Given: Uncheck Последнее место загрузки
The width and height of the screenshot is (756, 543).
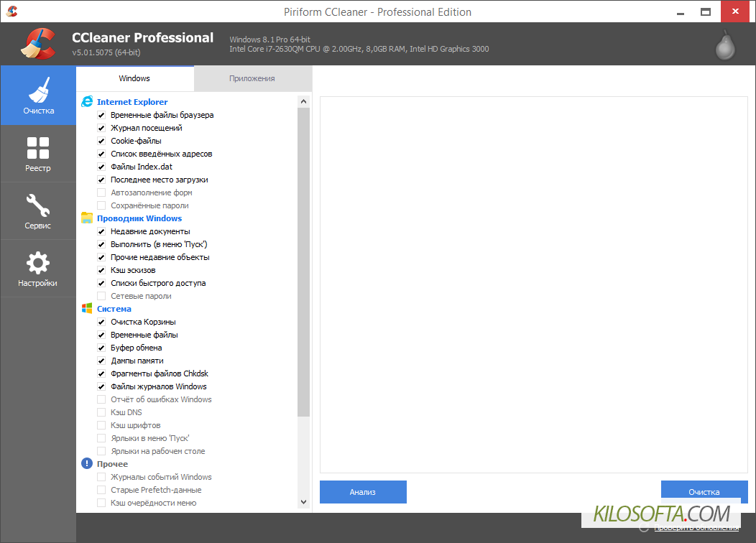Looking at the screenshot, I should tap(101, 180).
